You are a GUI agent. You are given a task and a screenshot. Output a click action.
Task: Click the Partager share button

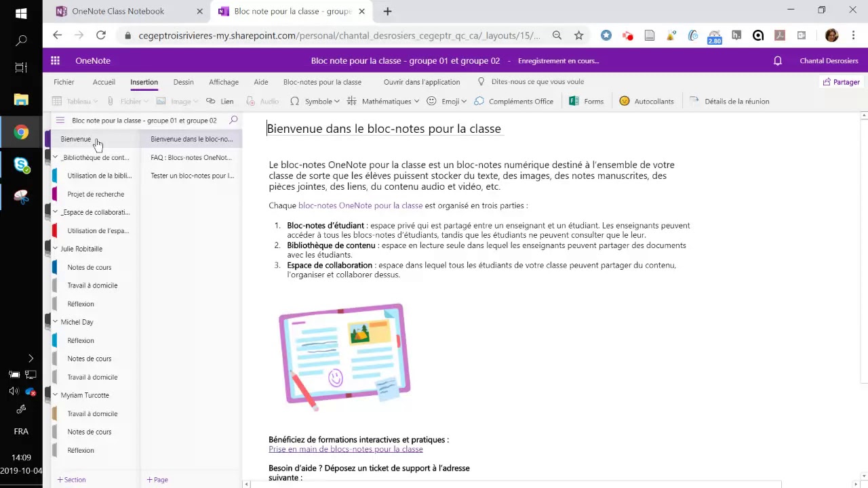point(841,82)
